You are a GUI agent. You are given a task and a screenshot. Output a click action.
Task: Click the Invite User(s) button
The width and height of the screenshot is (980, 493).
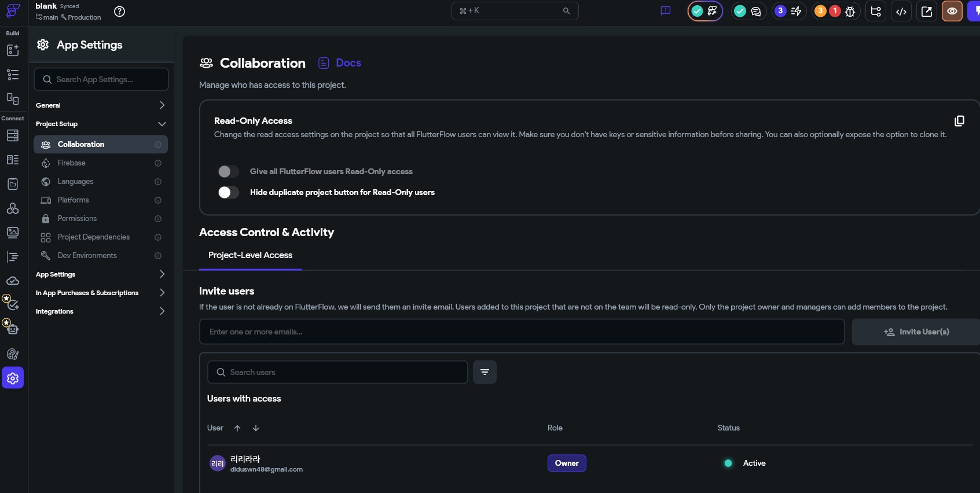(x=916, y=332)
